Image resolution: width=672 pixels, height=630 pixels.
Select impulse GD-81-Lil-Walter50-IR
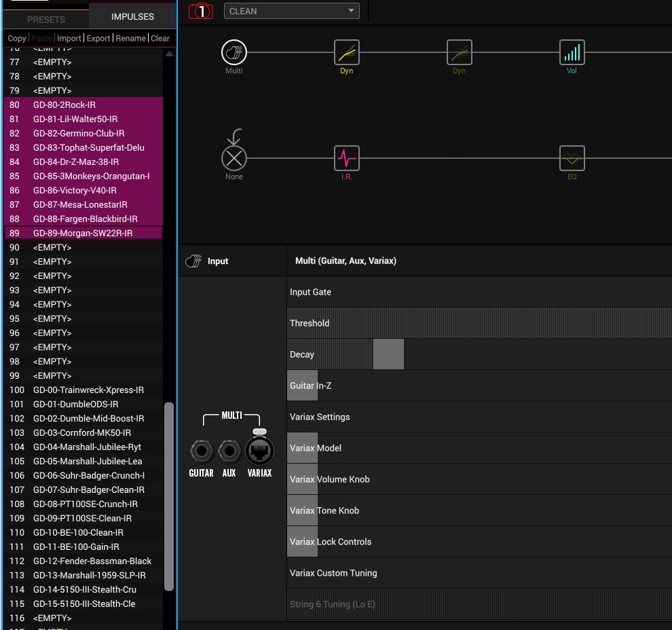83,119
